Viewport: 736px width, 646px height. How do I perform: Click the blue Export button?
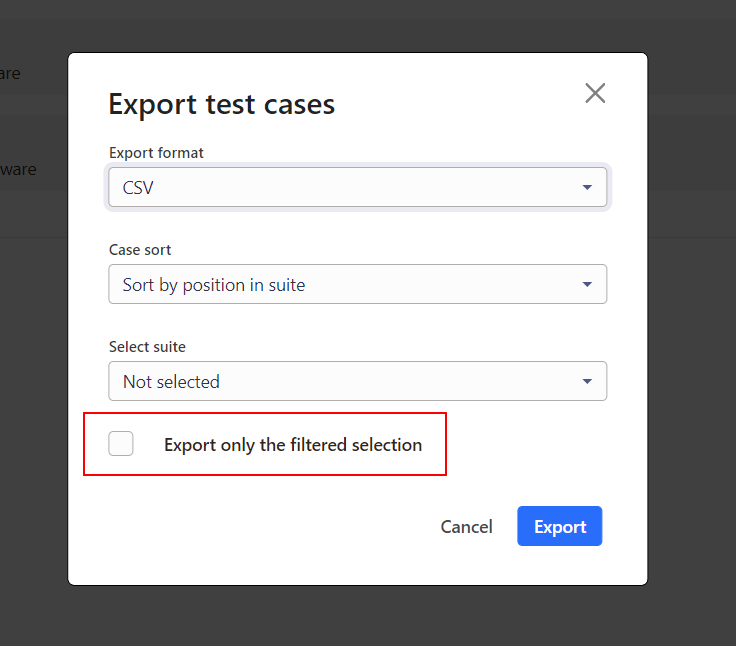tap(559, 526)
